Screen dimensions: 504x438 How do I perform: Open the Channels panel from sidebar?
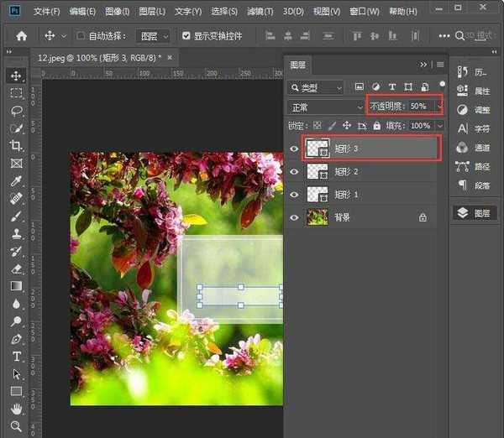(x=477, y=147)
